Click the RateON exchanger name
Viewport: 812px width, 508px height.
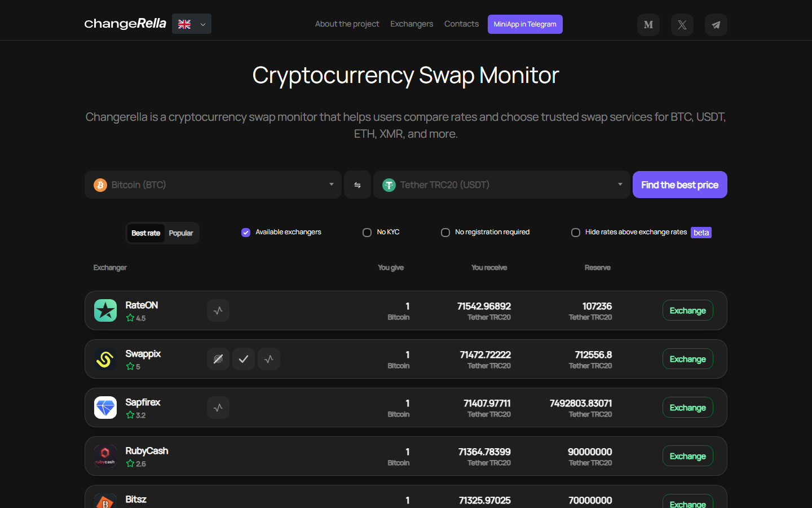tap(142, 305)
